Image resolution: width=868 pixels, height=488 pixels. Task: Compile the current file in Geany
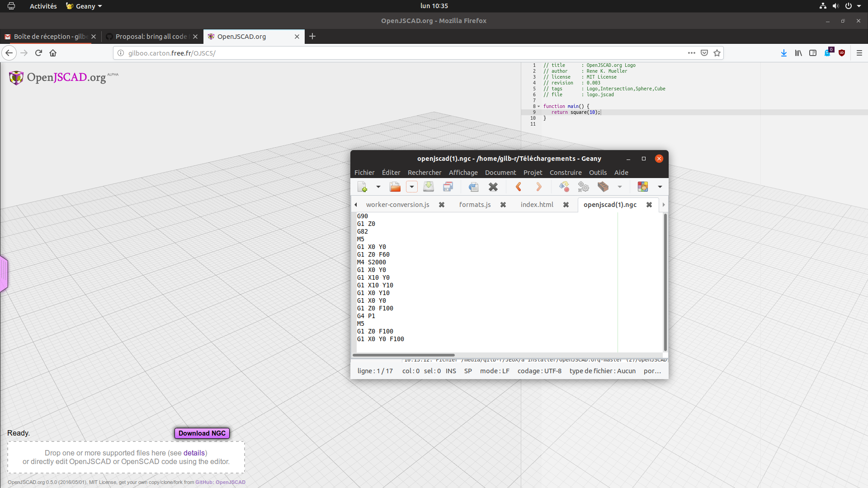[564, 187]
